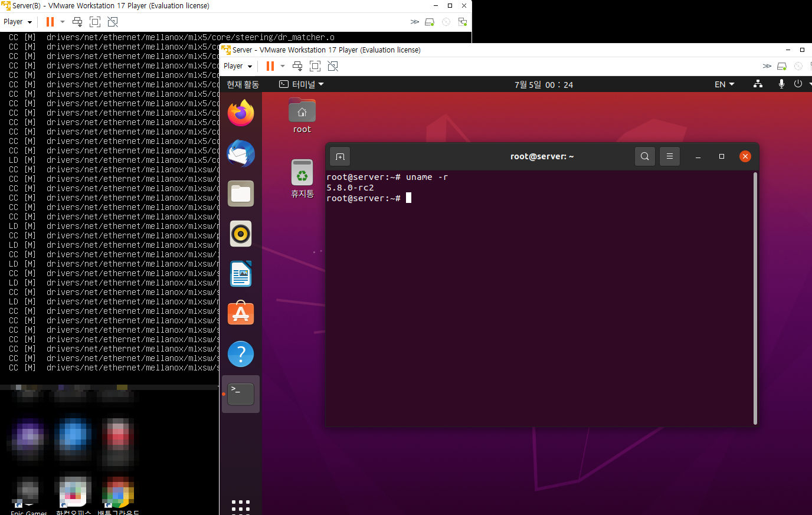Toggle Unity mode in the Server window toolbar
812x515 pixels.
[333, 66]
